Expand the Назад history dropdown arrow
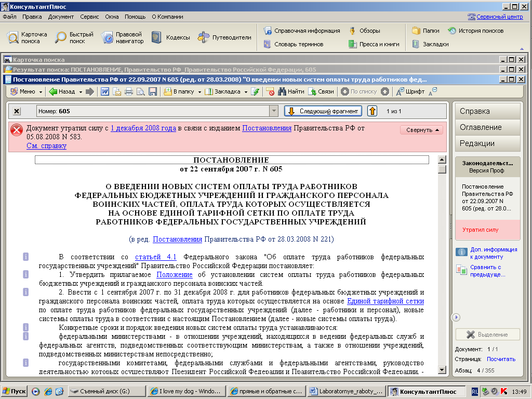532x399 pixels. (81, 92)
